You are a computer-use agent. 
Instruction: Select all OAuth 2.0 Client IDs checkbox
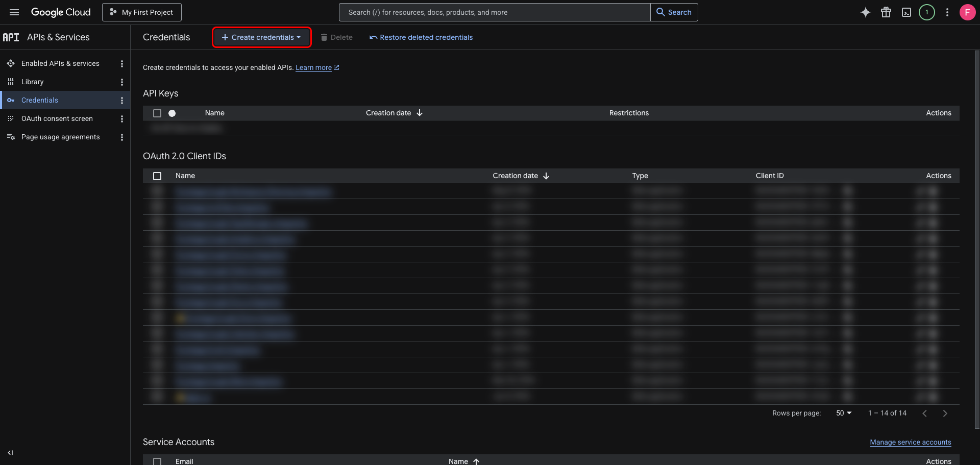(157, 176)
